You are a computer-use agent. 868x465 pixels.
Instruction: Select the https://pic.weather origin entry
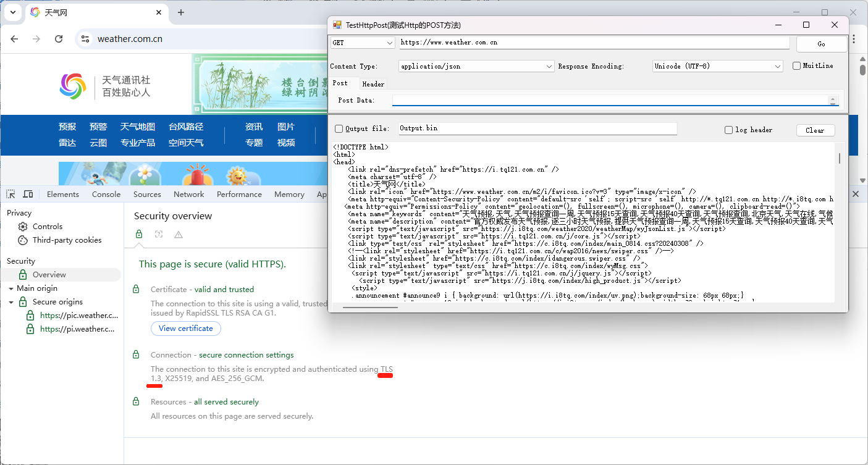(79, 315)
